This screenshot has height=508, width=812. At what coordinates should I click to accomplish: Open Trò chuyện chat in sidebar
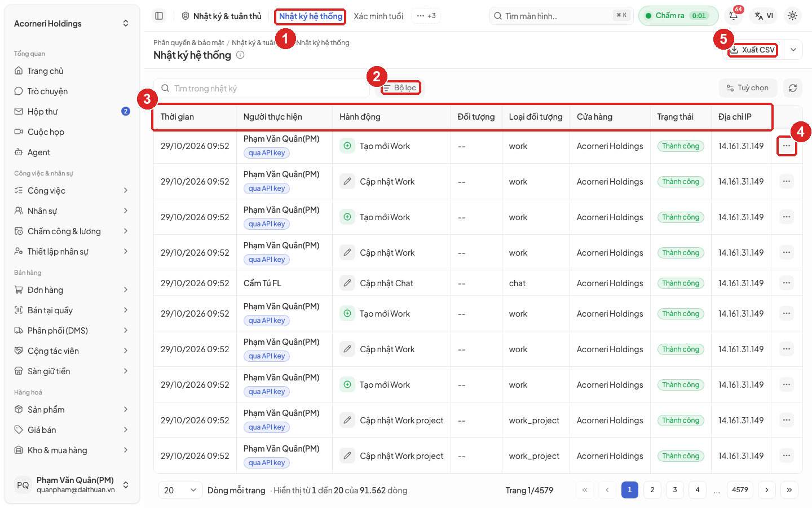(72, 91)
